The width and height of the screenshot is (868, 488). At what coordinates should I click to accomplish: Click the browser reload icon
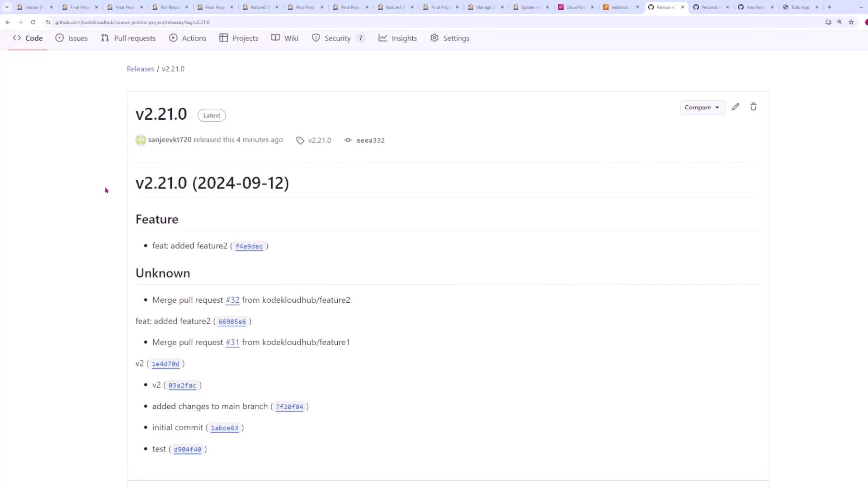(33, 22)
